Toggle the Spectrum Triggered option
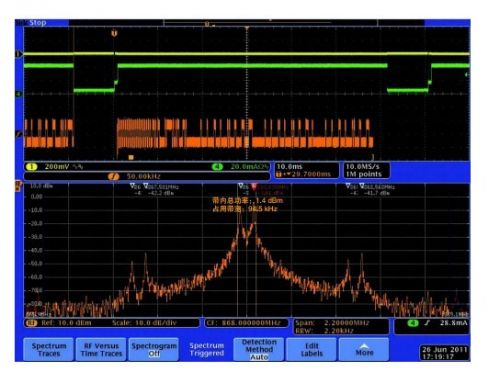Viewport: 500px width, 383px height. [x=207, y=349]
